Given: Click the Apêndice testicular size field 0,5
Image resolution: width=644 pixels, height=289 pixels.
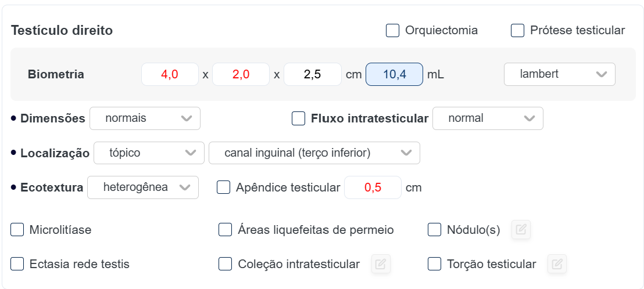Looking at the screenshot, I should tap(373, 187).
